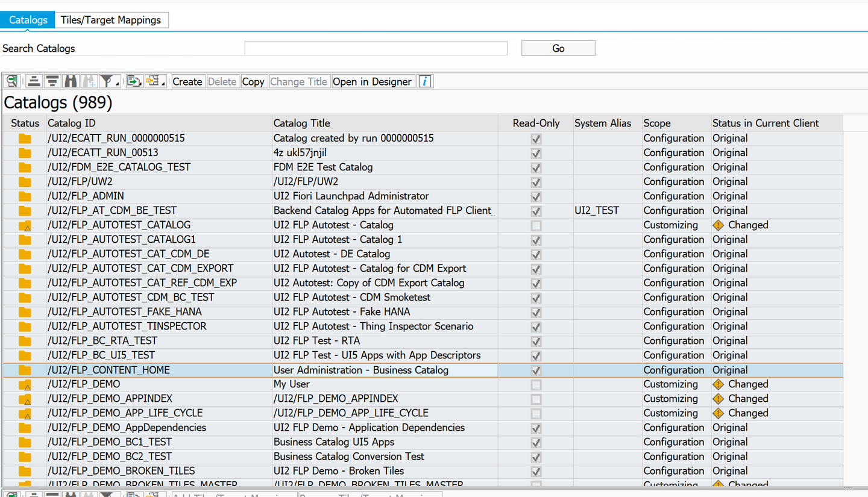Click the folder icon for /UI2/FLP/UW2

(25, 182)
